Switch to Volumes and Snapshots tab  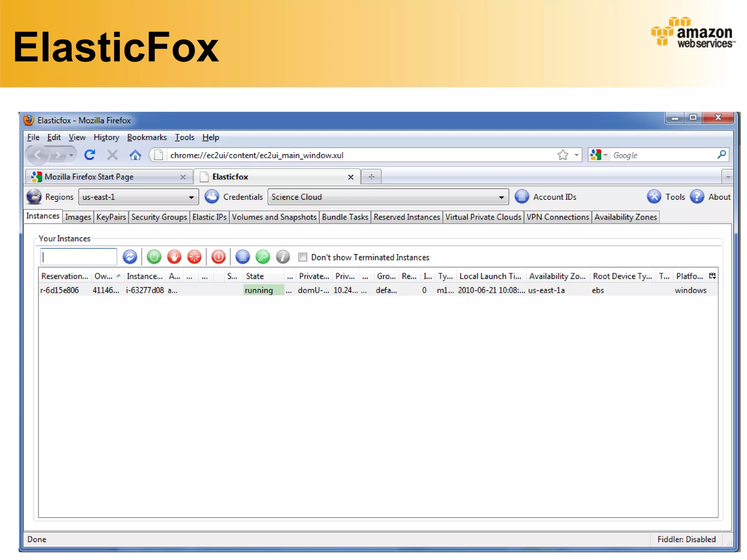[274, 217]
